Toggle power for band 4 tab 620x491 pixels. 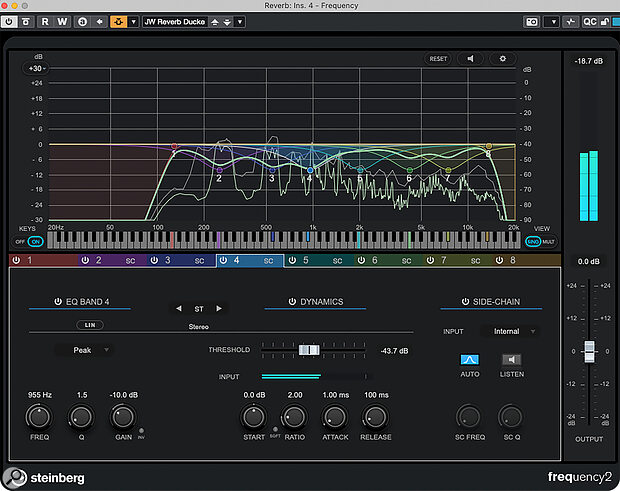[x=223, y=260]
